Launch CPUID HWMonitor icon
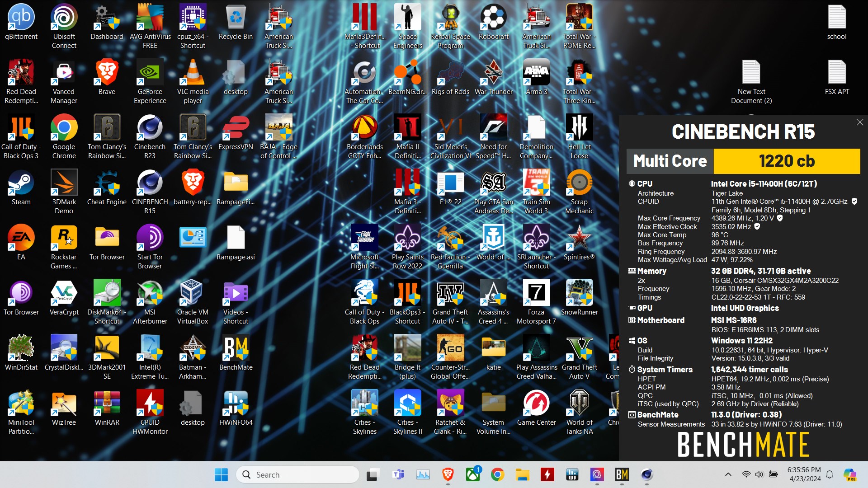The height and width of the screenshot is (488, 868). [150, 413]
